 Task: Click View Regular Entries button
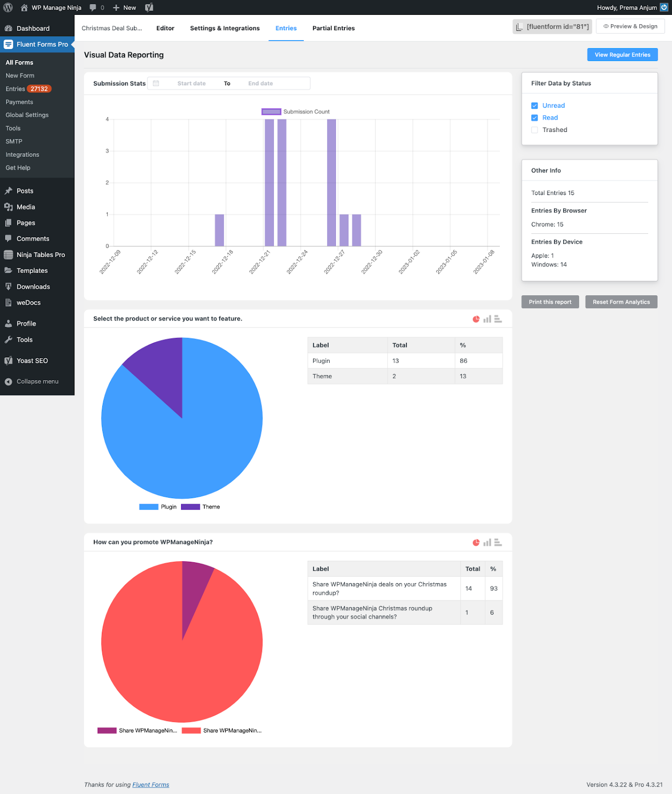coord(622,55)
